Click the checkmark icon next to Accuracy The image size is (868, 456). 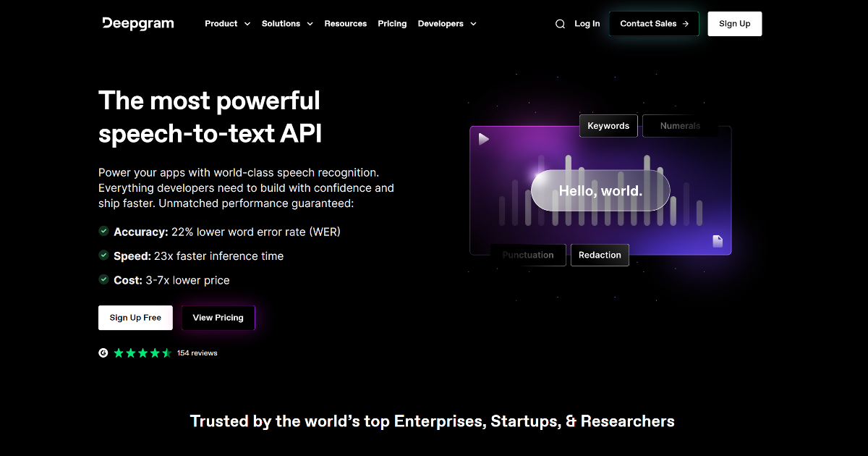103,232
